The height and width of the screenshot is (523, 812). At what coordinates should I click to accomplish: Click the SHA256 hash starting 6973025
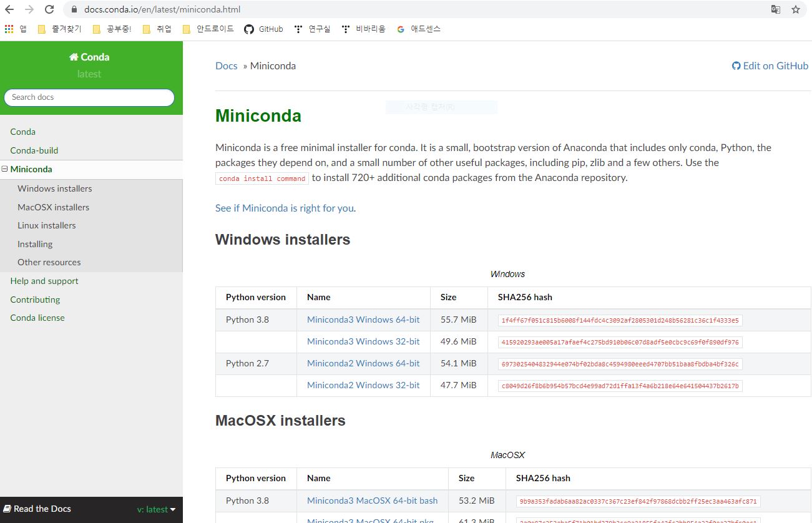coord(620,364)
